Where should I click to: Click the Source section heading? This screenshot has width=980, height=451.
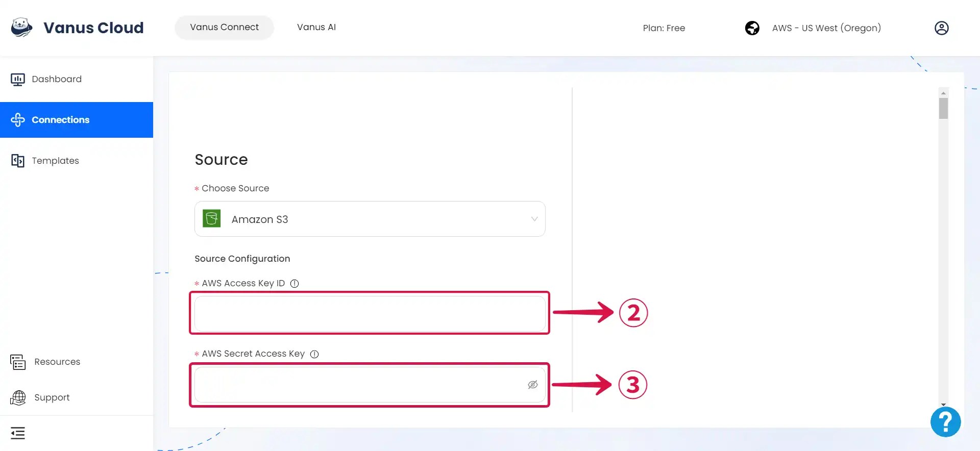[221, 160]
